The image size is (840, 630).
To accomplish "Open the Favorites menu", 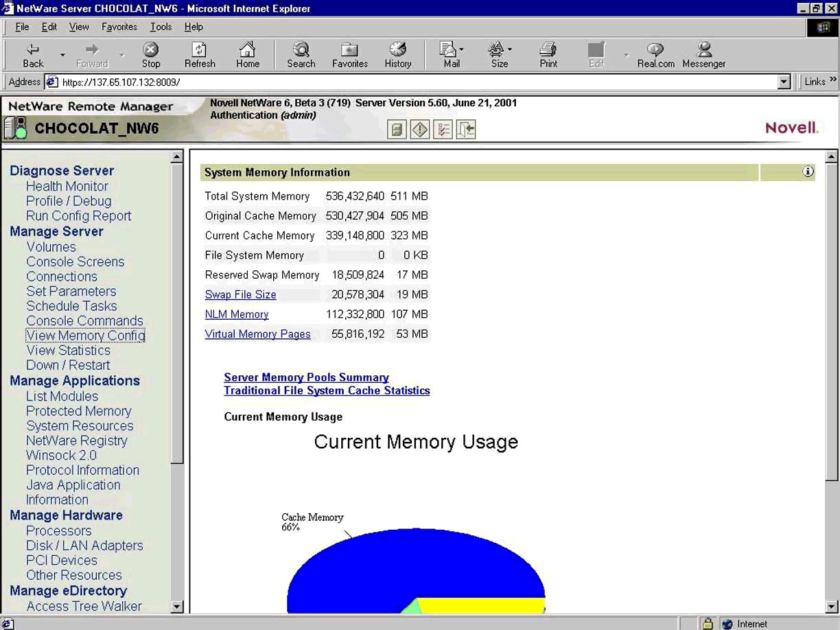I will [119, 27].
